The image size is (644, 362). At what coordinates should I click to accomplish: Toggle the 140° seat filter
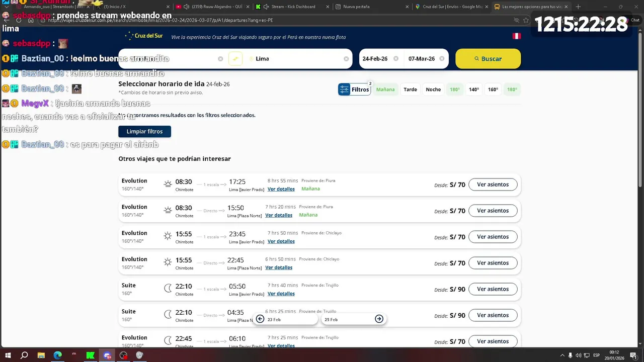pos(474,89)
